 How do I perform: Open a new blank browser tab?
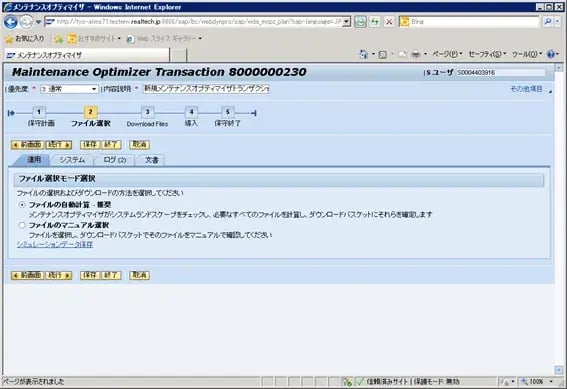click(x=178, y=55)
